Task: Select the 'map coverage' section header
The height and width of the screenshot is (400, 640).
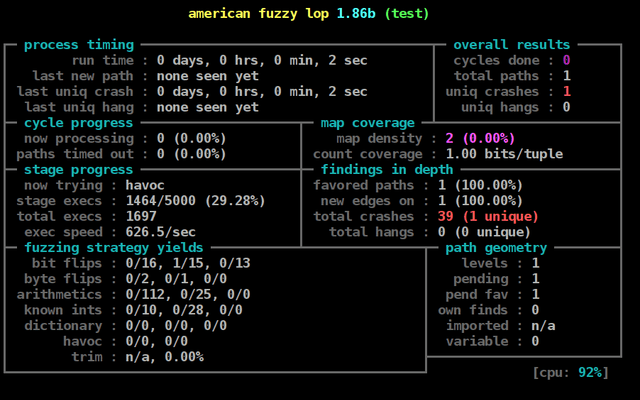Action: [367, 123]
